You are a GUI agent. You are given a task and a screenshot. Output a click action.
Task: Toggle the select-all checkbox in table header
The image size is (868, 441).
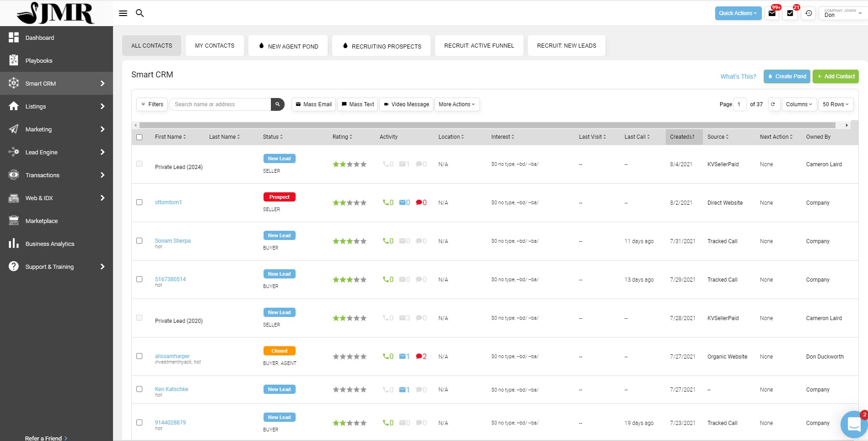(140, 137)
